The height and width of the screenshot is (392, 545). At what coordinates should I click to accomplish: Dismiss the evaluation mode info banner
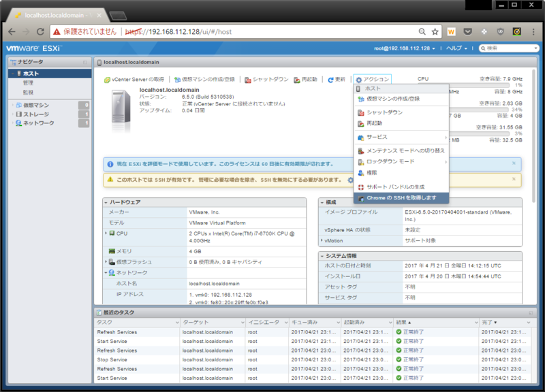(514, 163)
